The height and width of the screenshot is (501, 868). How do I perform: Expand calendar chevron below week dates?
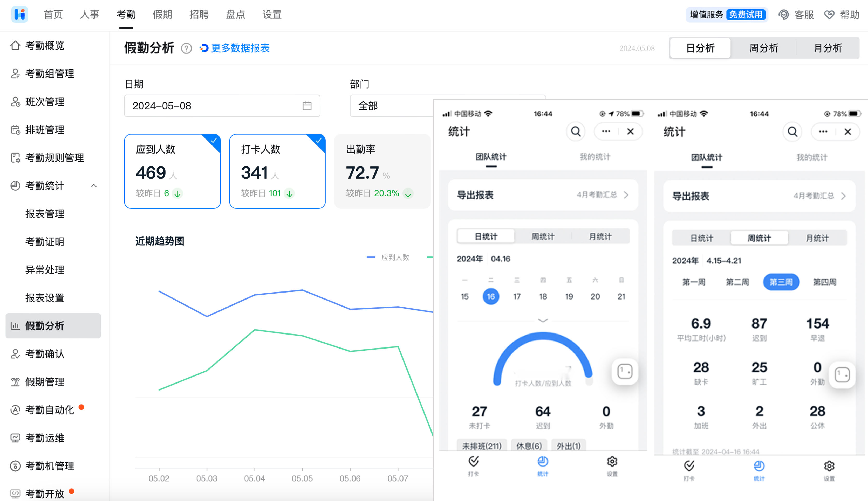(x=543, y=320)
